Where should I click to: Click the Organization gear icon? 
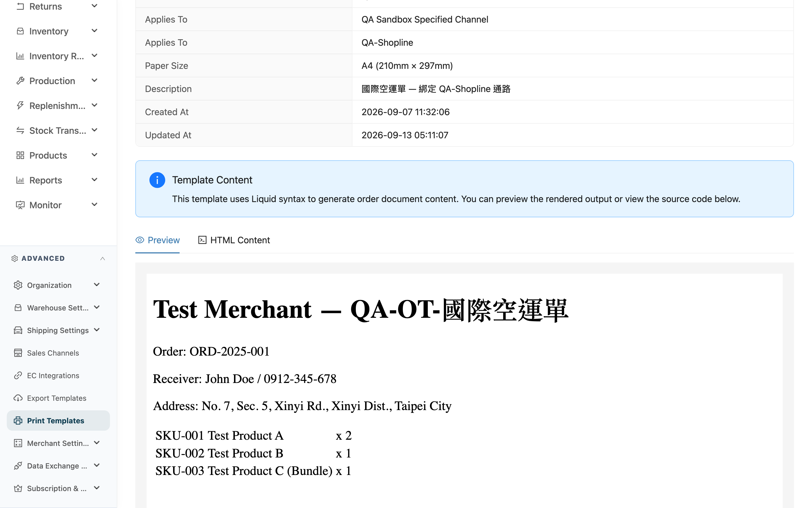[x=18, y=285]
